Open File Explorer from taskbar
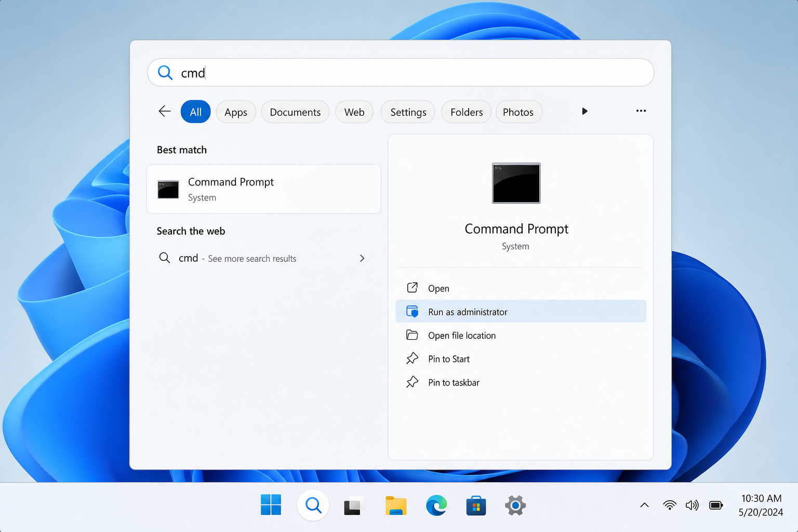The image size is (798, 532). click(x=396, y=506)
